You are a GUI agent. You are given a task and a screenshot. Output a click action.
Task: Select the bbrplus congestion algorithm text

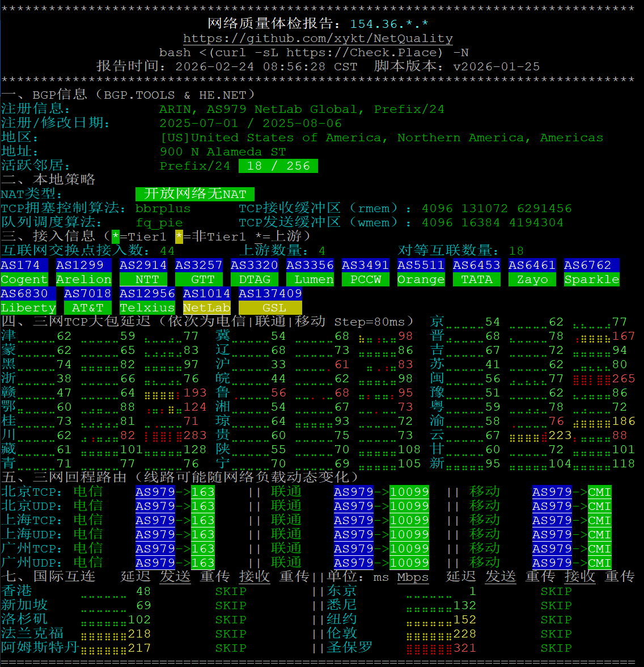(x=163, y=209)
